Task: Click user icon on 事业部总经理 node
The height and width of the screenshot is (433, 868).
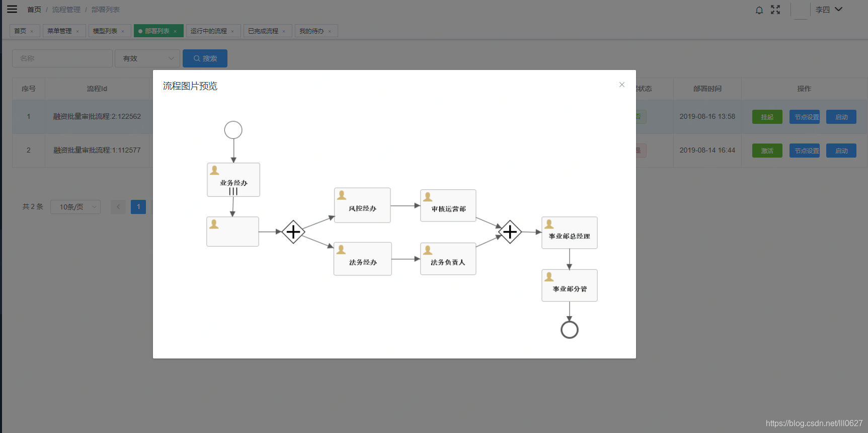Action: point(549,224)
